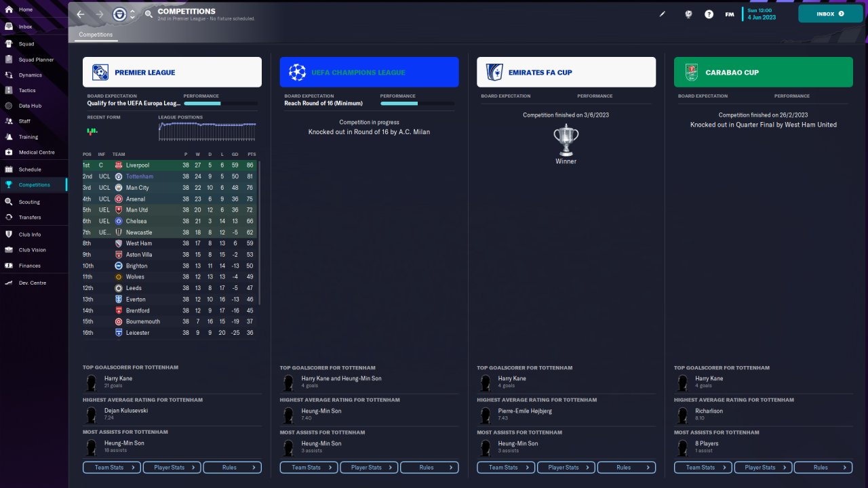Viewport: 868px width, 488px height.
Task: Open Richarlison under Carabao Cup ratings
Action: 709,411
